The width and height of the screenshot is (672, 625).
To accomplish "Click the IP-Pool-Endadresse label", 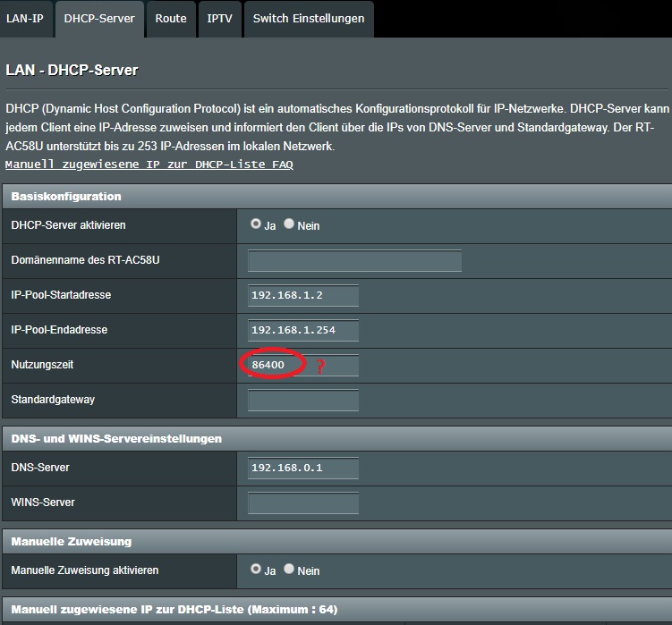I will point(59,330).
